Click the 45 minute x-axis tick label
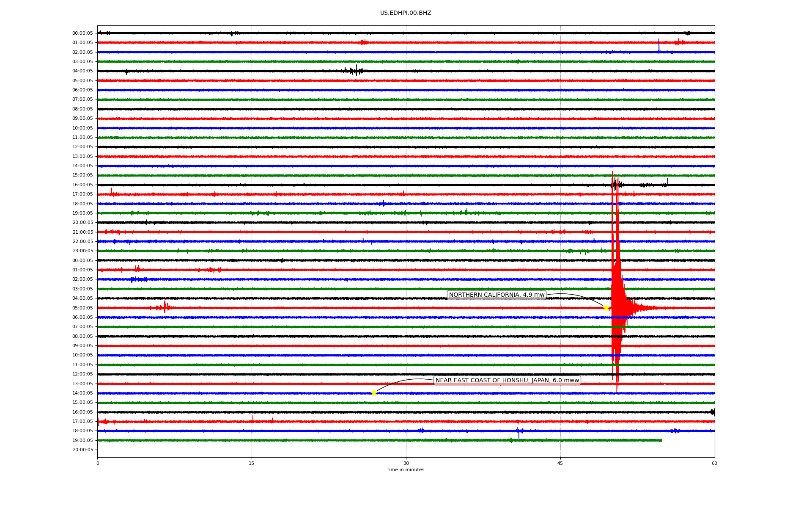Image resolution: width=812 pixels, height=508 pixels. pyautogui.click(x=560, y=463)
